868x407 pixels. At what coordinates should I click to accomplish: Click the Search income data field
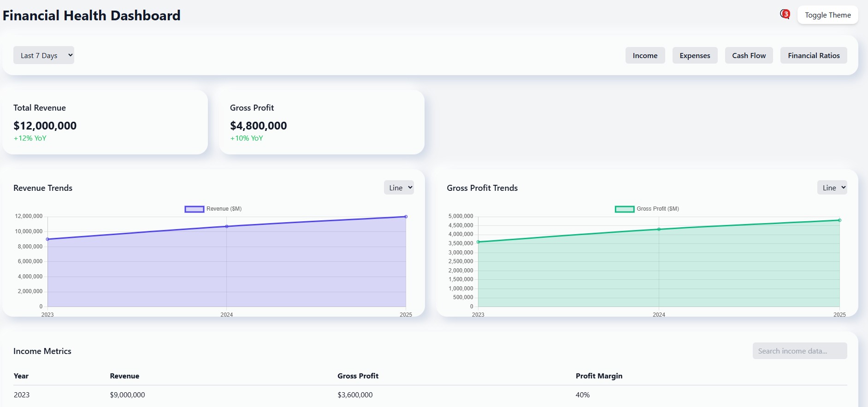point(799,351)
